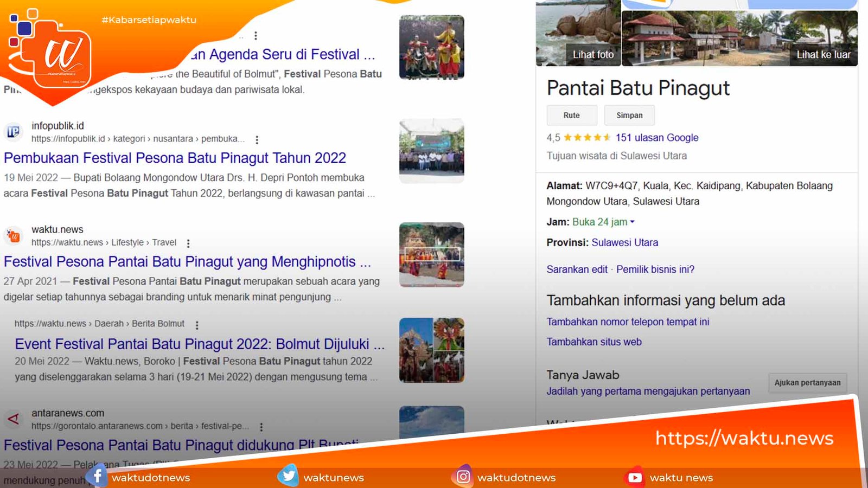
Task: Click the Pemilik bisnis ini? link
Action: (655, 269)
